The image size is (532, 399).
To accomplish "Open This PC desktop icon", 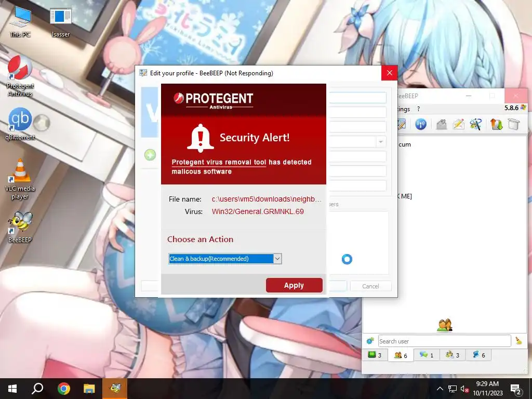I will (x=20, y=22).
